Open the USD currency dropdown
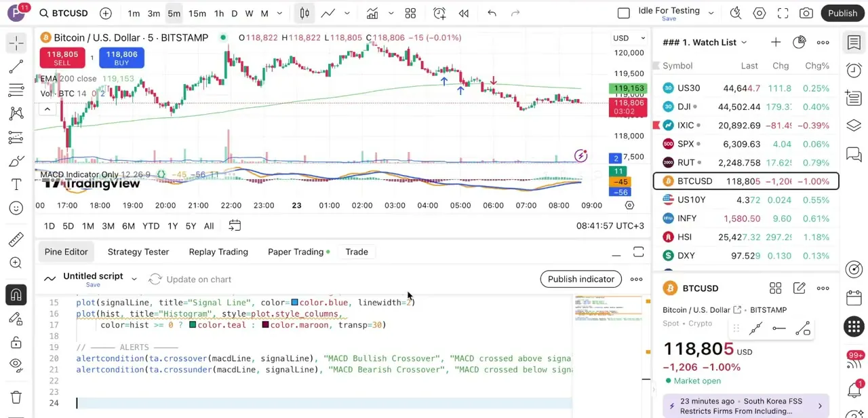The height and width of the screenshot is (418, 868). (630, 38)
